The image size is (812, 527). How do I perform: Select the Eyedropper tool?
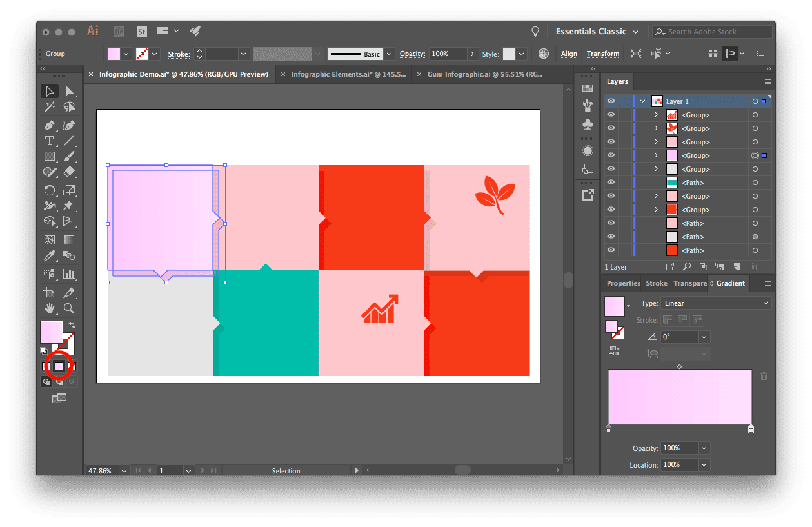[x=49, y=256]
